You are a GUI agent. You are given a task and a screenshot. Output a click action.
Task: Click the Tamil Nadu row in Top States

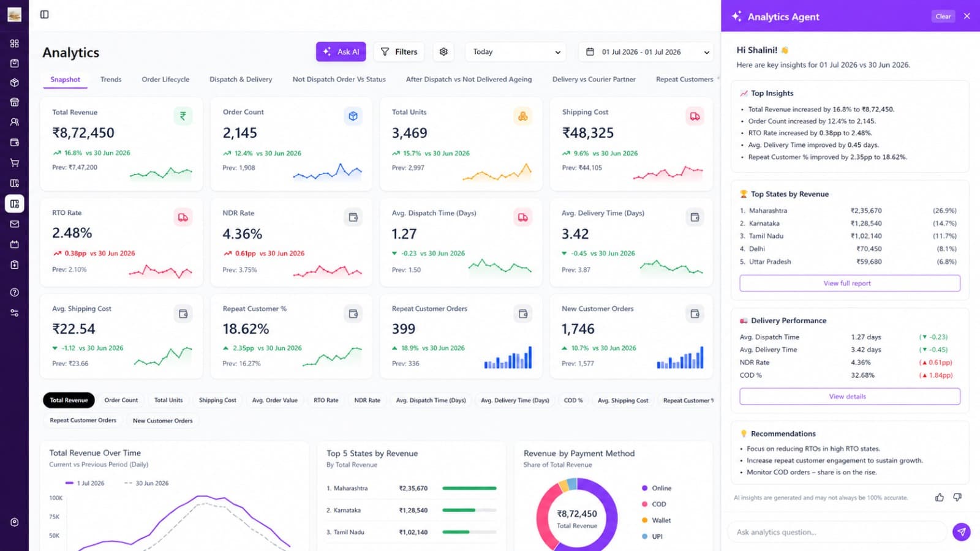[848, 236]
